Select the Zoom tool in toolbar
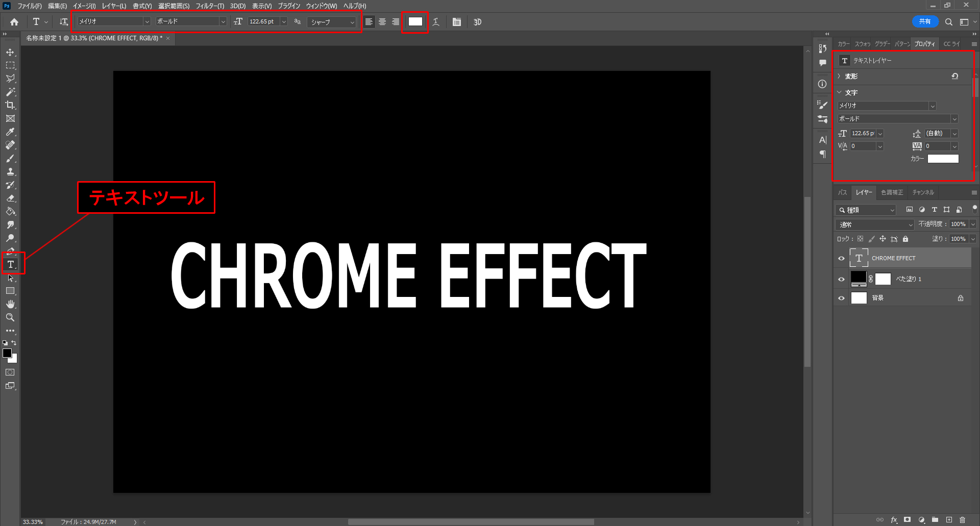The width and height of the screenshot is (980, 526). (x=10, y=317)
